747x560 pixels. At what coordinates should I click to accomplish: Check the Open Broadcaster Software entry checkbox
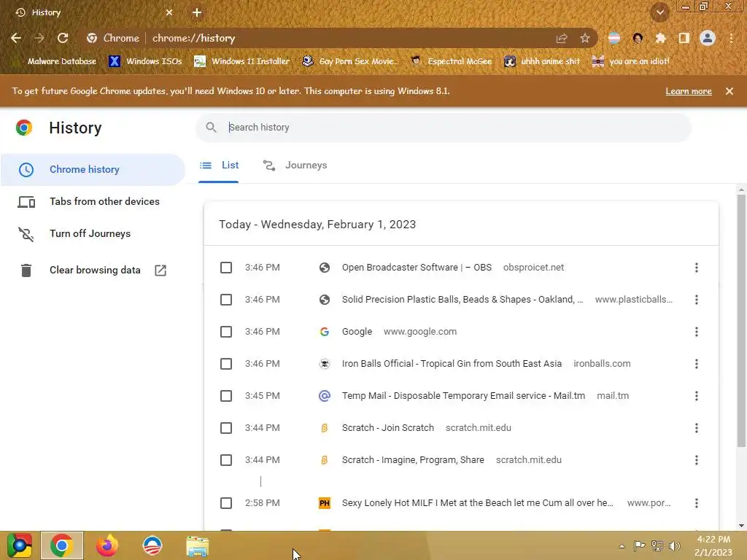coord(226,268)
